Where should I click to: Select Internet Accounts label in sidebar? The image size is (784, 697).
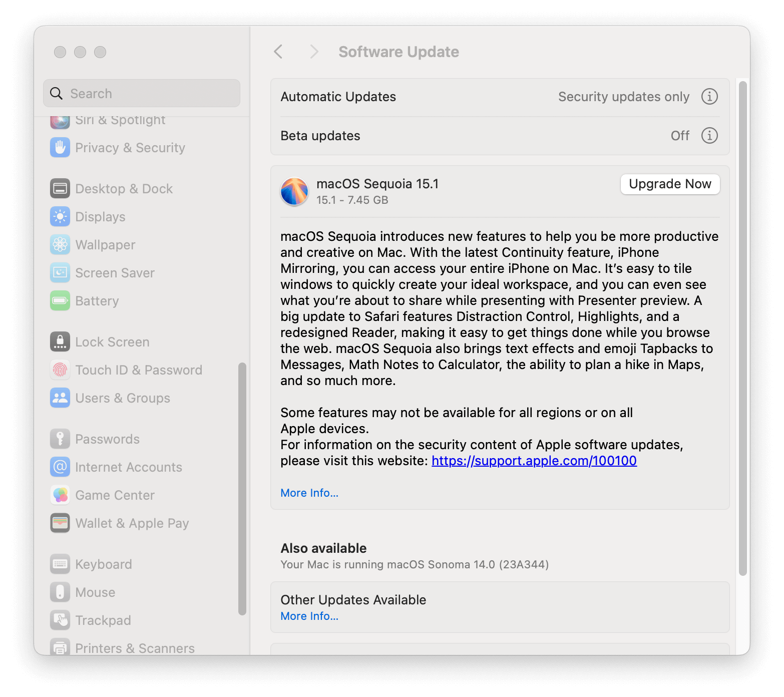tap(129, 467)
